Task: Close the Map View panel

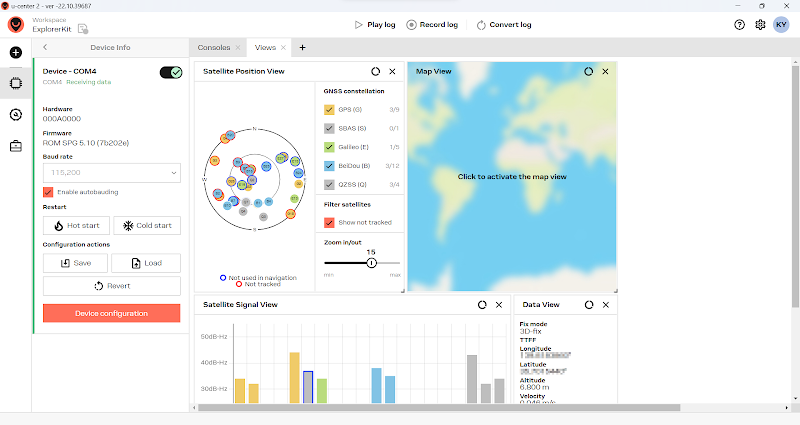Action: click(x=605, y=71)
